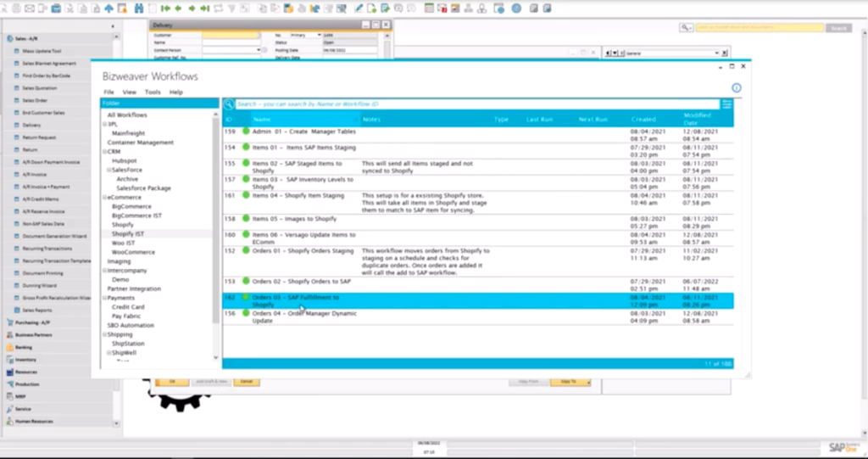
Task: Click OK button in Delivery window
Action: [x=171, y=382]
